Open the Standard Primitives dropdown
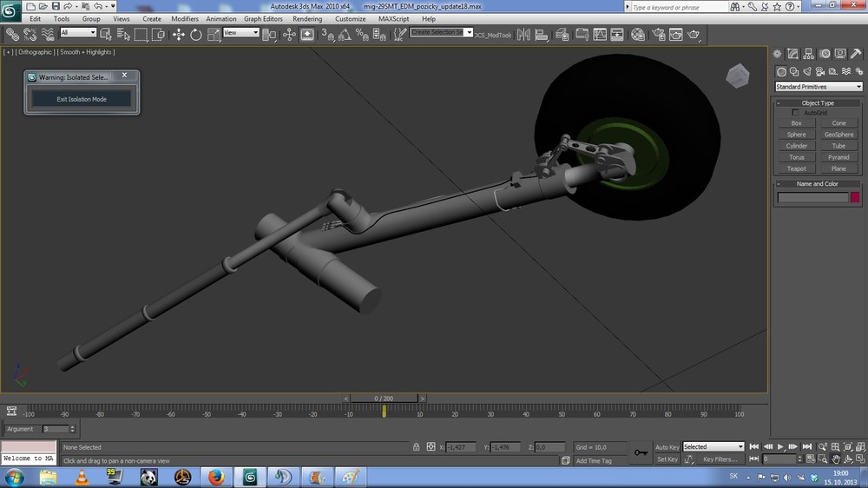Screen dimensions: 868x488 [x=819, y=87]
